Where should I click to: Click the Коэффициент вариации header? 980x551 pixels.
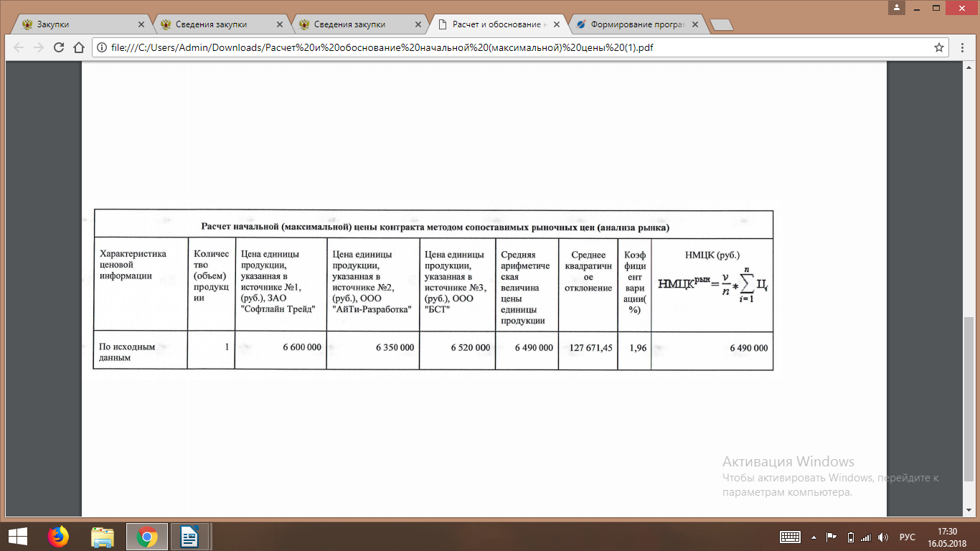pyautogui.click(x=634, y=284)
